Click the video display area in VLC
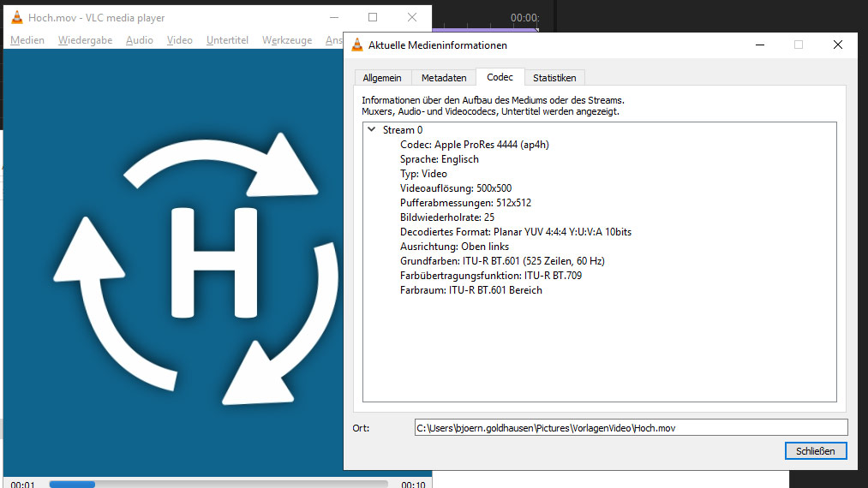Viewport: 868px width, 488px height. click(173, 263)
